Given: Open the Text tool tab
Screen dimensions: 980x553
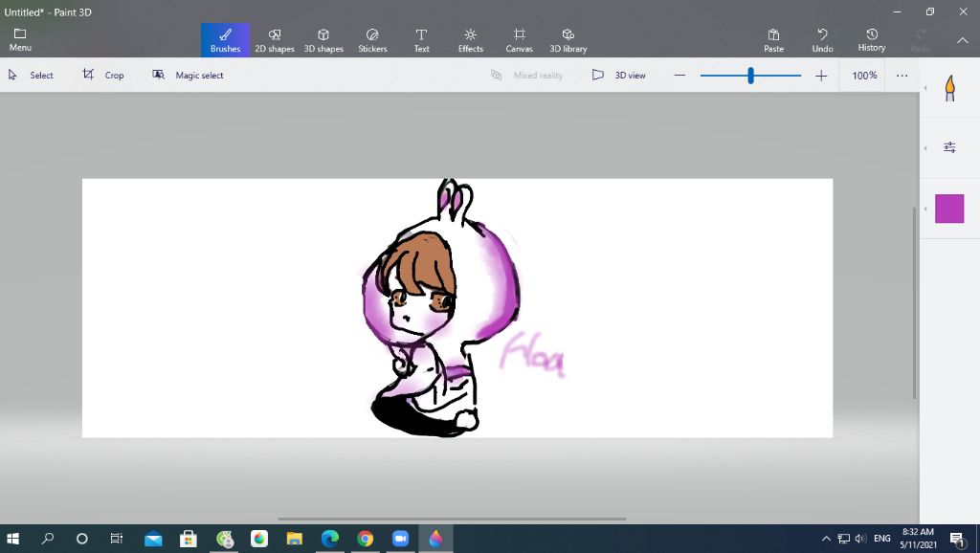Looking at the screenshot, I should pyautogui.click(x=421, y=40).
